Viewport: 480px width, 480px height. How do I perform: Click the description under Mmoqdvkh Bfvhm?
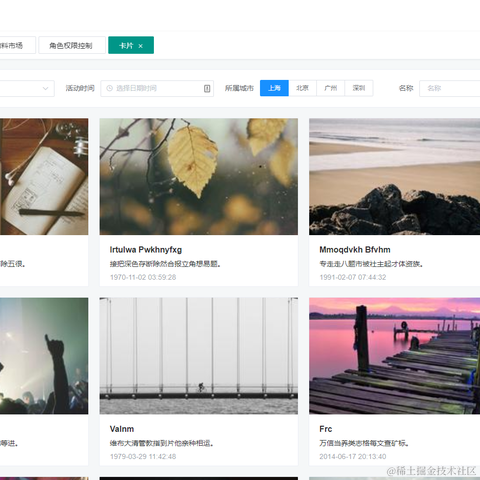click(371, 264)
